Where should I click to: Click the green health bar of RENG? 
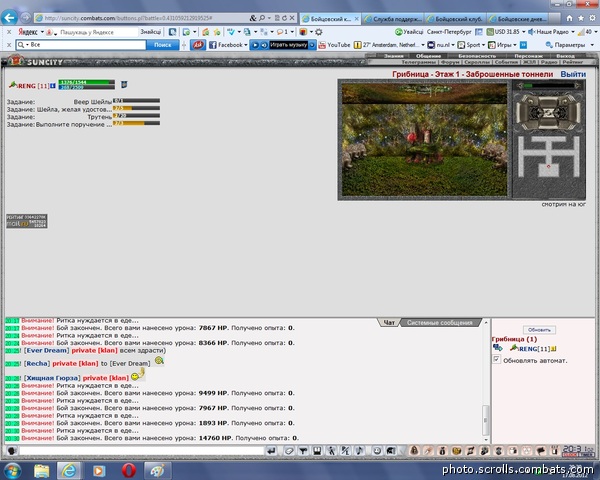[x=86, y=82]
